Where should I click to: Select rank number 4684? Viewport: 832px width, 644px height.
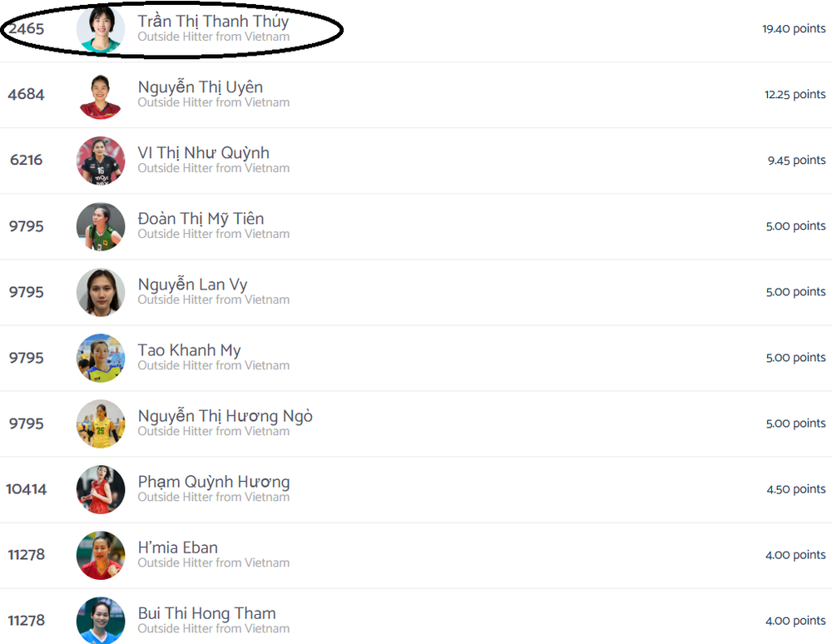(26, 94)
